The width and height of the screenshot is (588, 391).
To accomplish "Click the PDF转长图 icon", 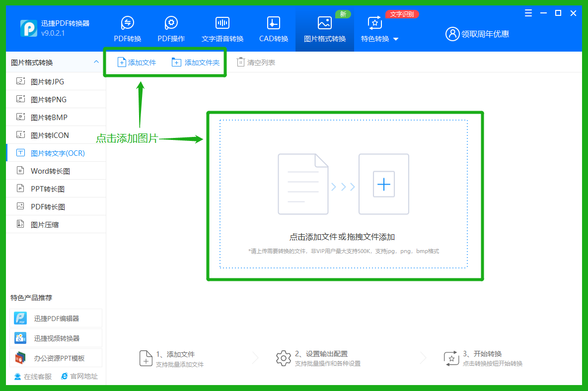I will click(21, 206).
